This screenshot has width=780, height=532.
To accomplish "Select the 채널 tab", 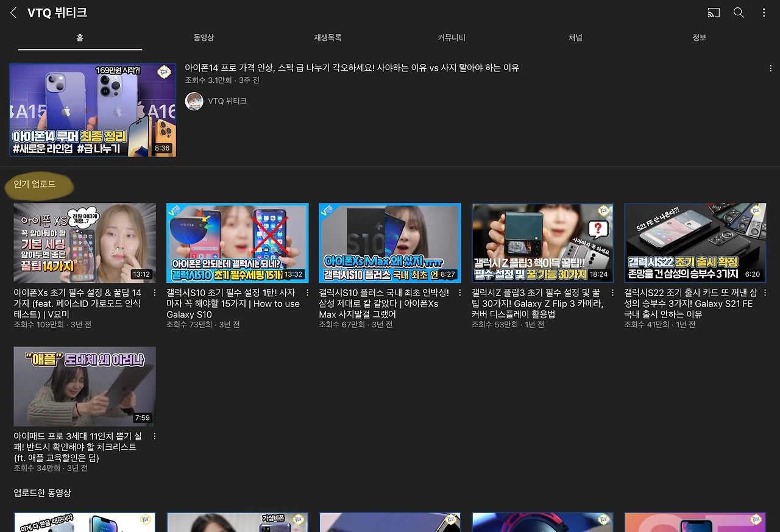I will pyautogui.click(x=575, y=38).
